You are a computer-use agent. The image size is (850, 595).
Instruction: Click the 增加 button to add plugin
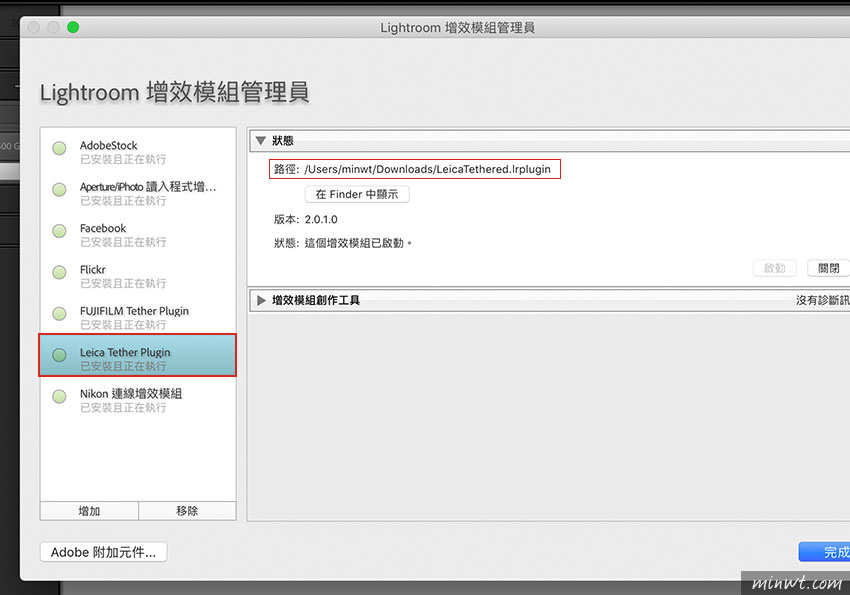(x=89, y=510)
